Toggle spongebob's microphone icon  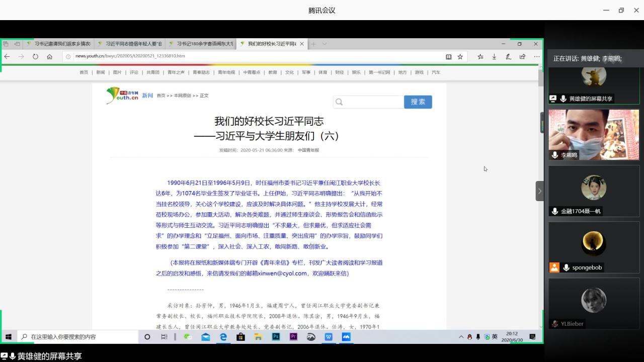click(566, 267)
